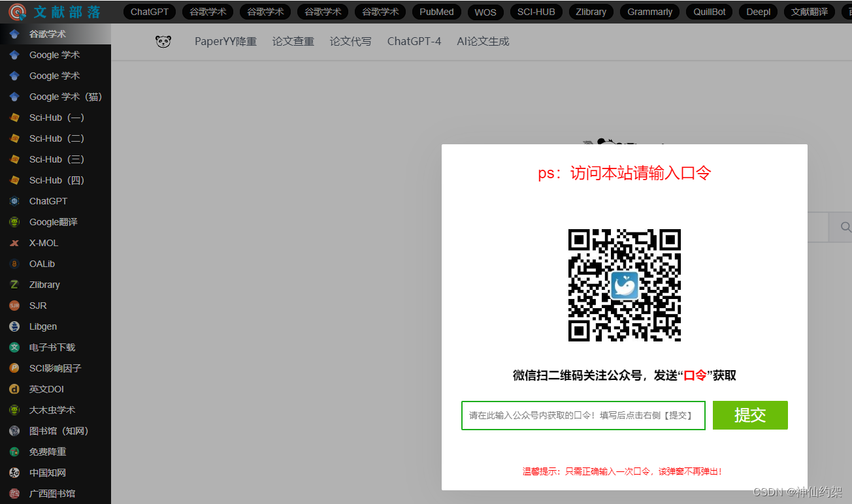This screenshot has height=504, width=852.
Task: Click the 'ps:访问本站请输入口令' heading
Action: click(625, 173)
